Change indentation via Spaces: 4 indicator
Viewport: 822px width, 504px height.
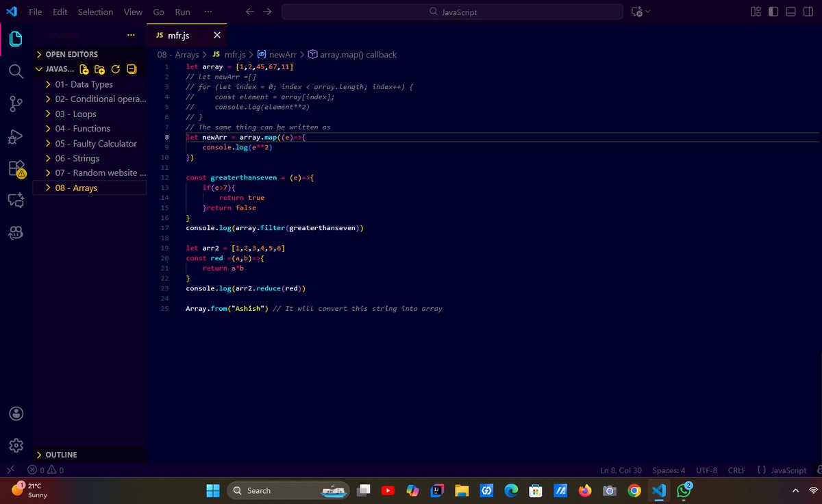(x=668, y=470)
